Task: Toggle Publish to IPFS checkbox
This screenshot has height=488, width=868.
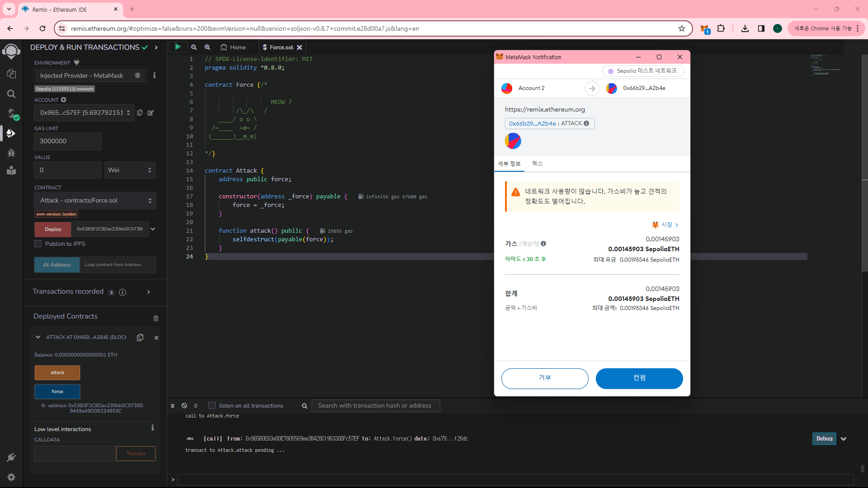Action: tap(38, 244)
